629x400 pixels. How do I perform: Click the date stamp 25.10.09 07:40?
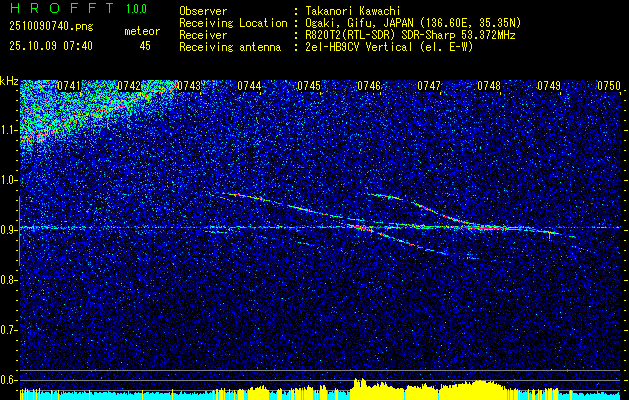click(x=51, y=46)
